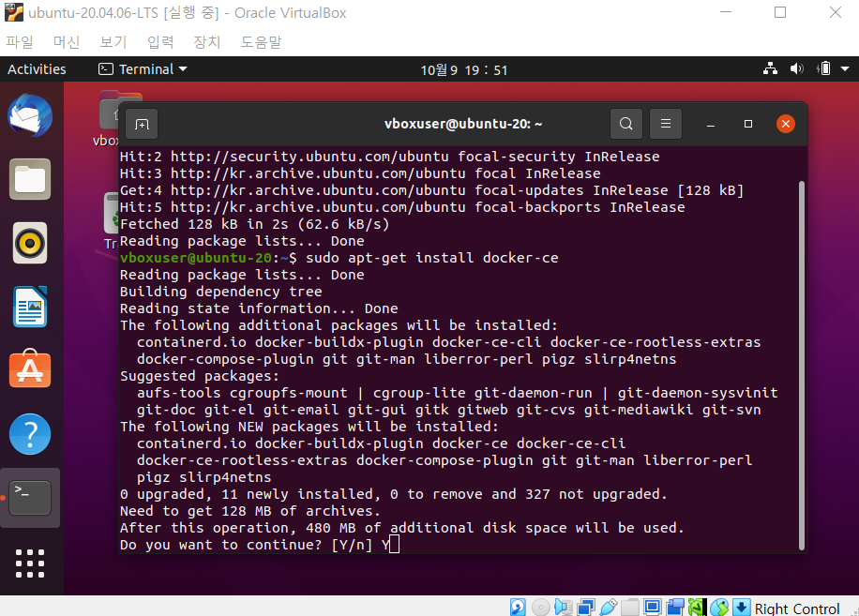Click the VirtualBox USB status icon
Image resolution: width=859 pixels, height=616 pixels.
(x=608, y=607)
